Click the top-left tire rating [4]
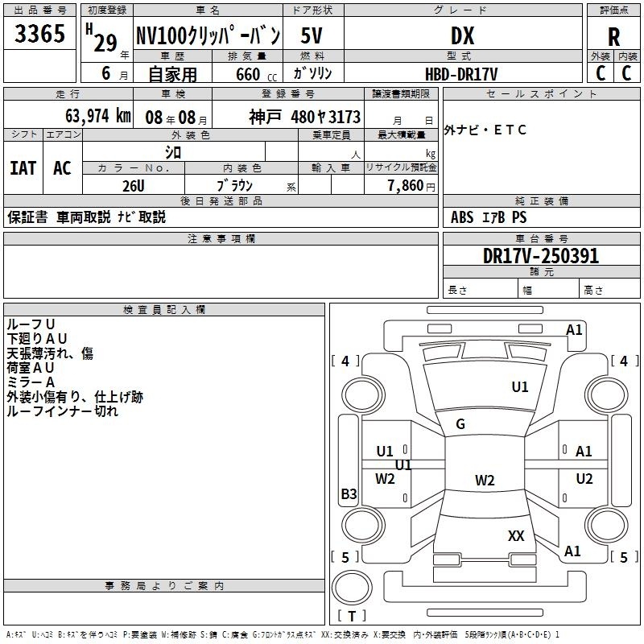The image size is (644, 644). [345, 361]
